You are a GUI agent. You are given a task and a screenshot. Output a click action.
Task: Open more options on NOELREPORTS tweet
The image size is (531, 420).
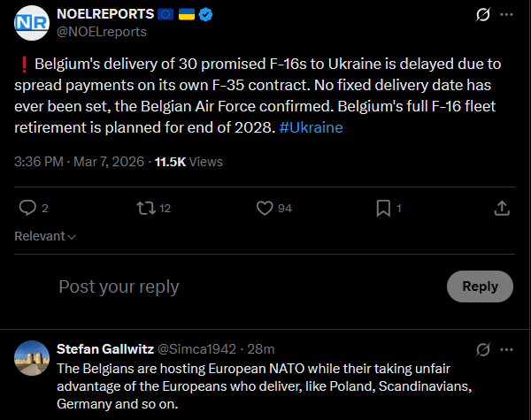click(506, 15)
